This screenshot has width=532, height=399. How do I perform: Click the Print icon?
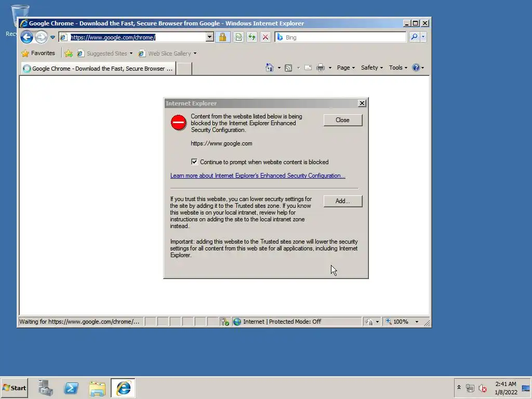click(x=320, y=68)
